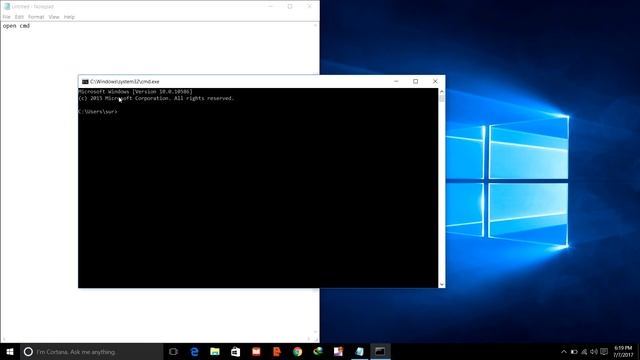Click the Cortana search box
The image size is (640, 360).
click(x=91, y=351)
